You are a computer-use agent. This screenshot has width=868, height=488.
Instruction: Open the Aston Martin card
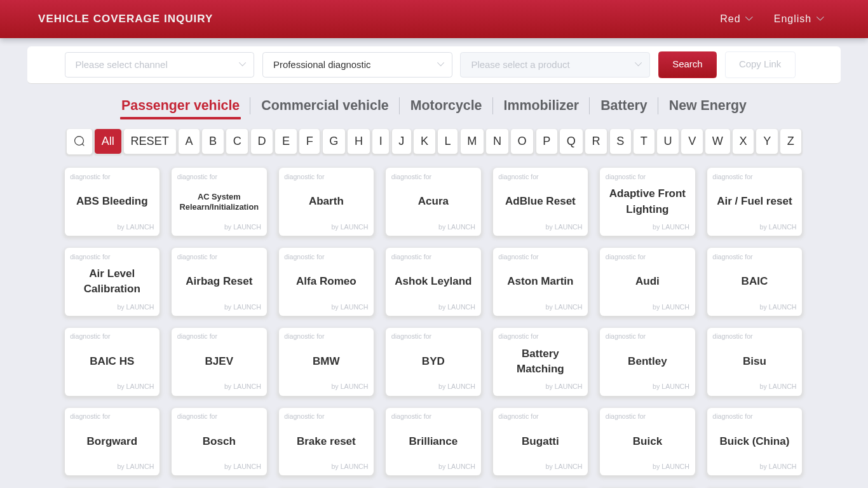[x=540, y=281]
